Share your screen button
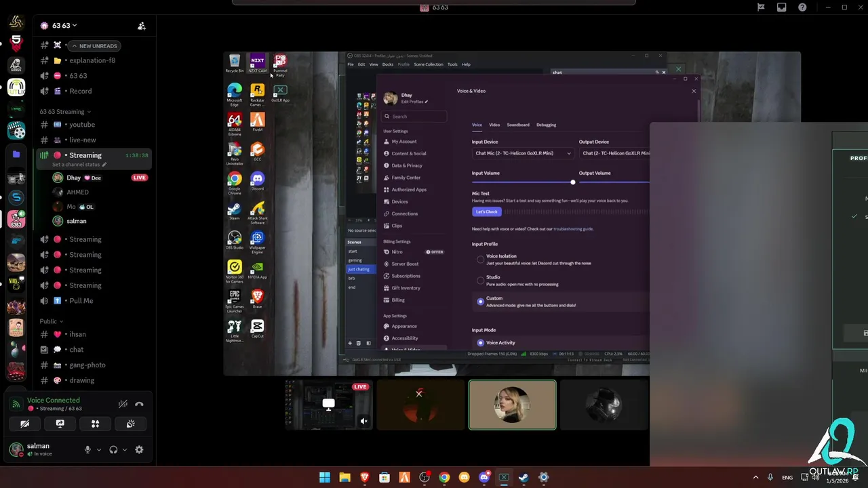The height and width of the screenshot is (488, 868). (60, 424)
